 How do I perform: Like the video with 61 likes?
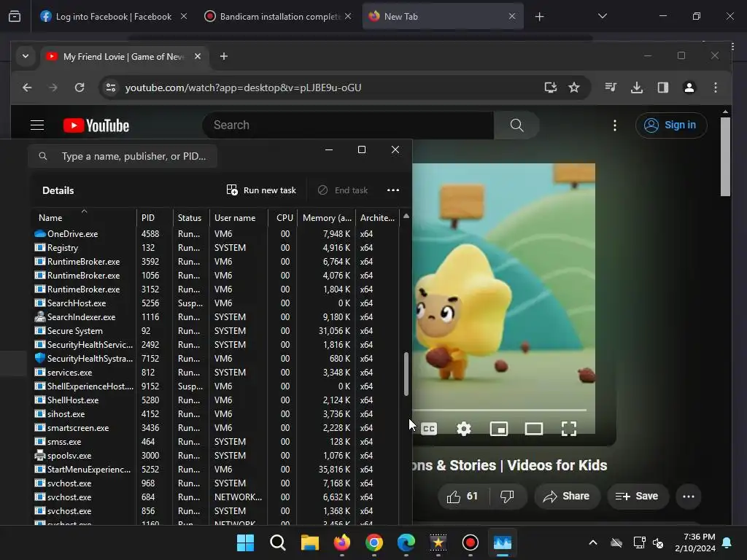(462, 497)
